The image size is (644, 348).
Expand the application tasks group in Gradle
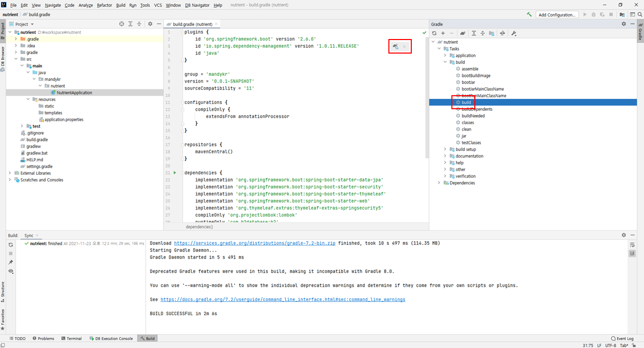coord(445,56)
